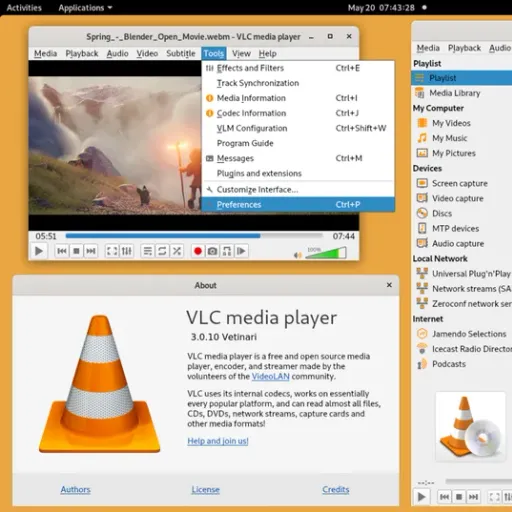Screen dimensions: 512x512
Task: Select Podcasts in the sidebar
Action: pyautogui.click(x=462, y=364)
